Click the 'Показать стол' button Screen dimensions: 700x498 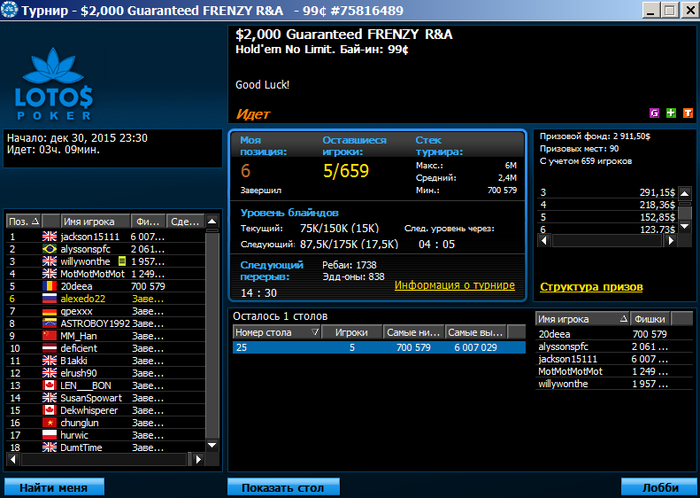point(283,487)
